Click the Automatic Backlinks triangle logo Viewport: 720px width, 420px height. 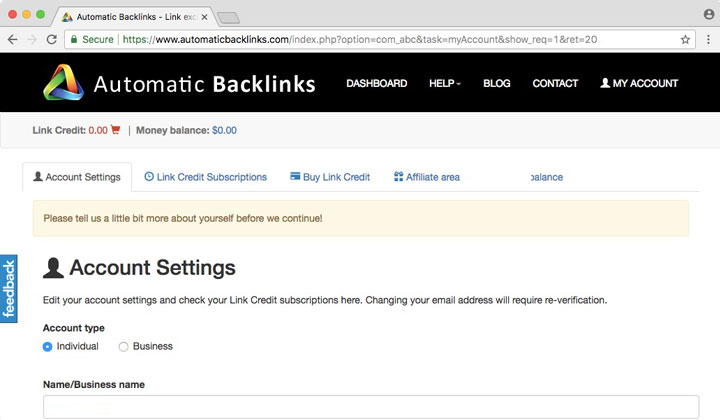coord(63,83)
